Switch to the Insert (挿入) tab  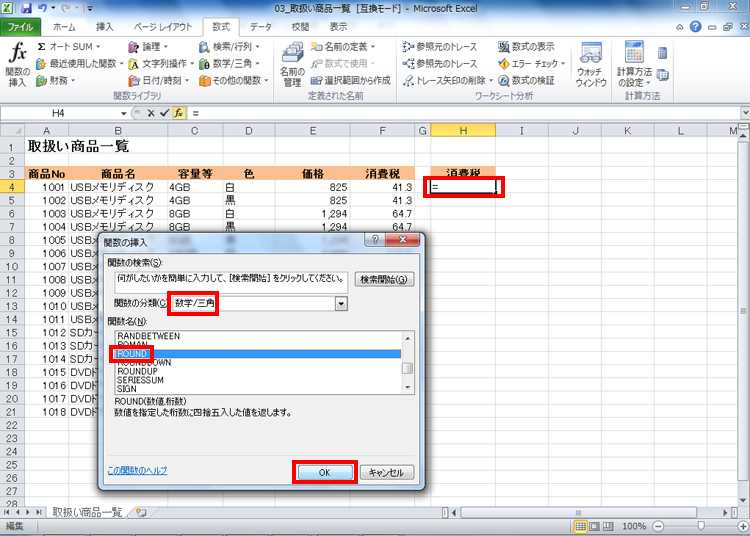click(x=104, y=27)
